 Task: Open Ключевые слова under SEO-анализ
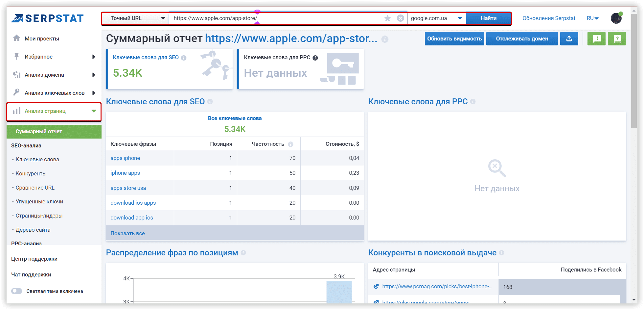click(x=37, y=160)
